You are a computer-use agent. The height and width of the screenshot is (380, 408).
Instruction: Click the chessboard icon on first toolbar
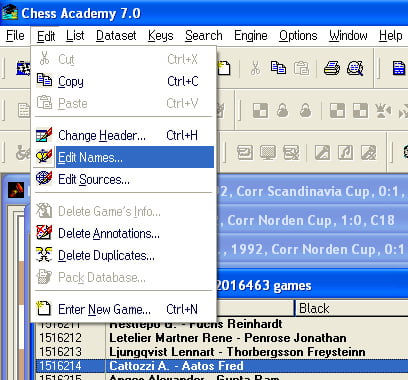tap(23, 68)
